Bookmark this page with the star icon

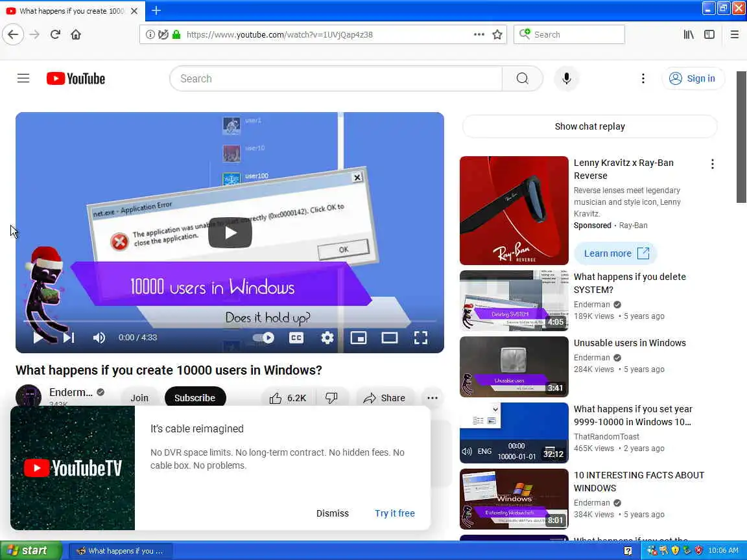point(497,34)
